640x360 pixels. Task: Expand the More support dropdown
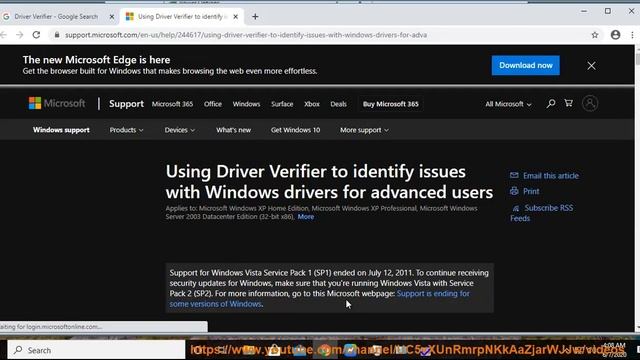[x=364, y=130]
